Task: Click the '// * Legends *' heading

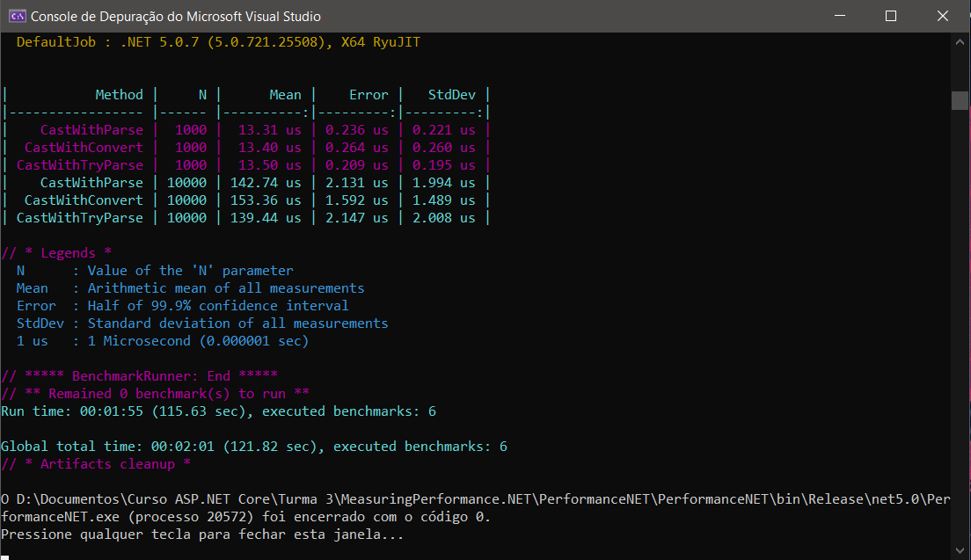Action: (56, 253)
